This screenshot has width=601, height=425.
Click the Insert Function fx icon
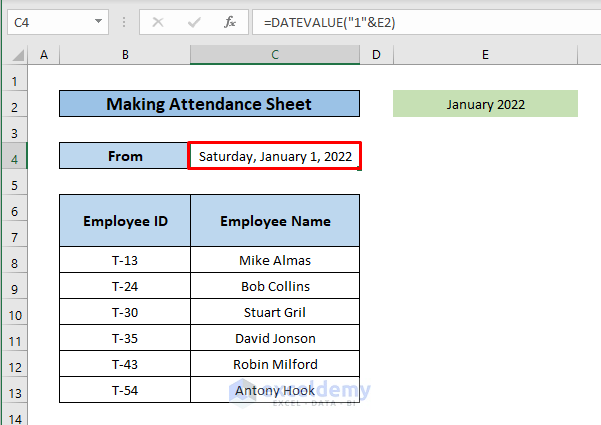pyautogui.click(x=229, y=21)
